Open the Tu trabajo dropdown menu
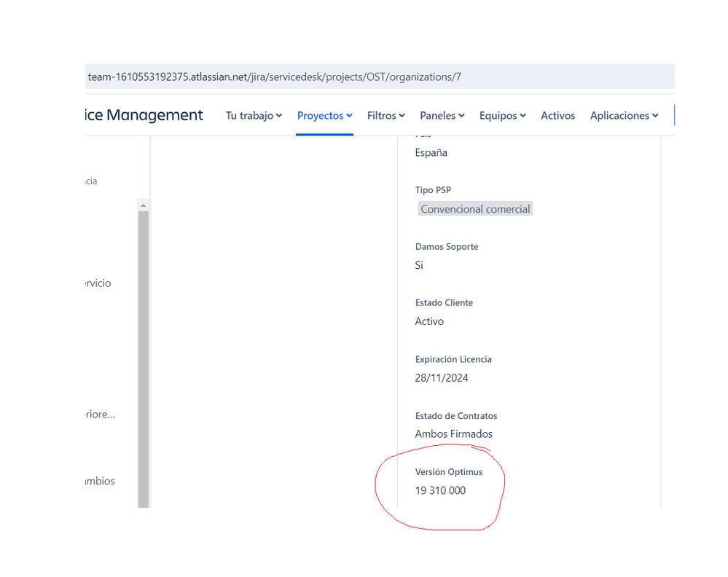This screenshot has height=577, width=728. pos(254,116)
